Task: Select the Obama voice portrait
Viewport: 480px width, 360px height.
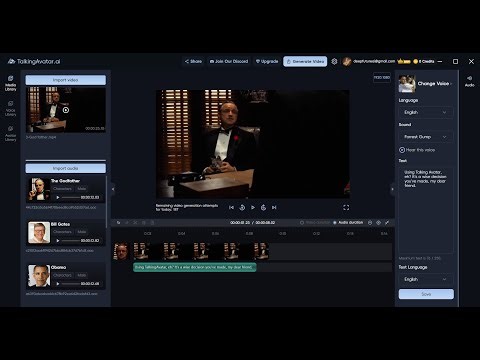Action: click(39, 276)
